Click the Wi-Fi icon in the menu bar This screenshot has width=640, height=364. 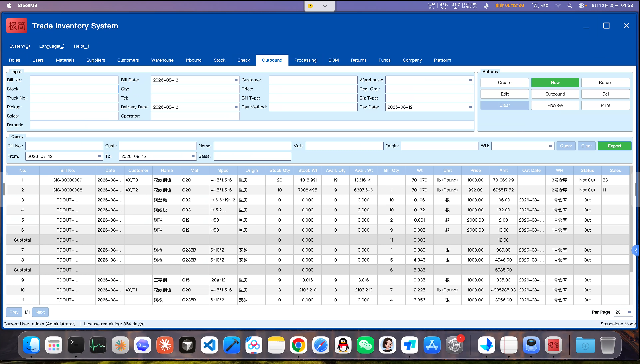coord(558,6)
